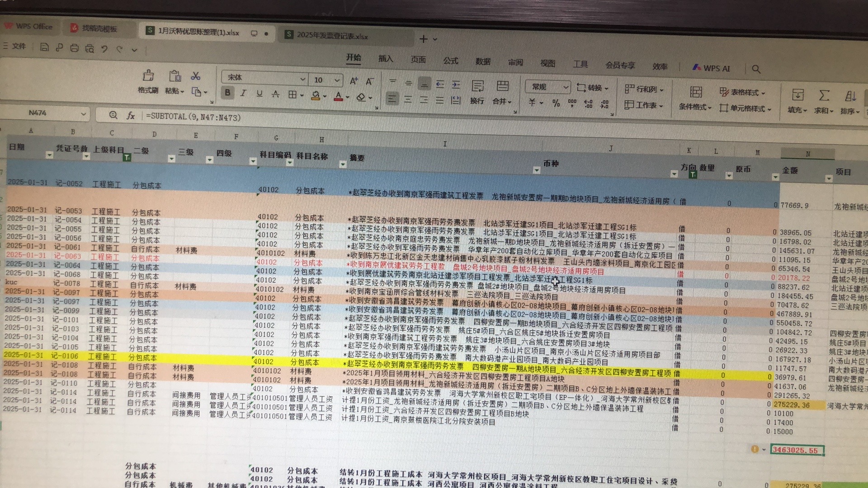The height and width of the screenshot is (488, 868).
Task: Click the decrease decimal places icon
Action: pyautogui.click(x=604, y=104)
